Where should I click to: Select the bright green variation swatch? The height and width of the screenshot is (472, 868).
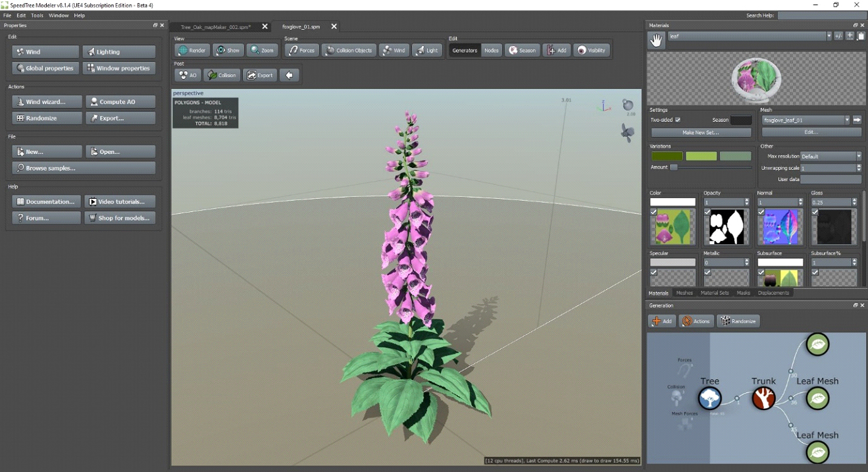point(701,156)
